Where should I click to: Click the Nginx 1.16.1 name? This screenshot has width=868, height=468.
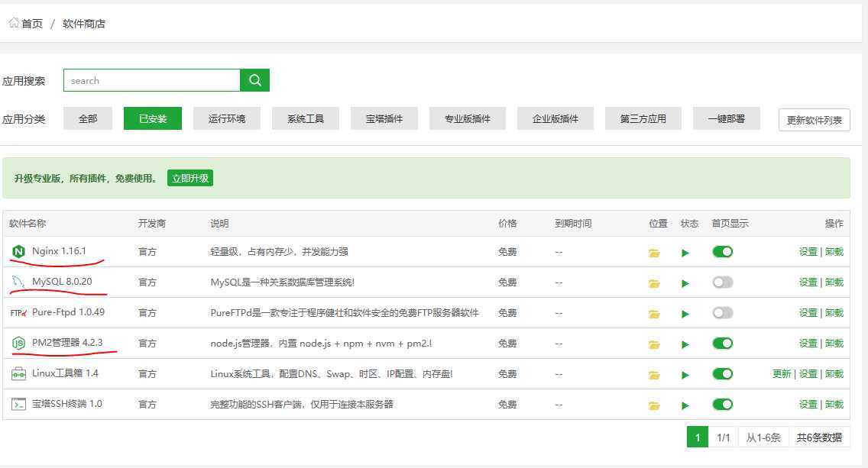pyautogui.click(x=60, y=251)
